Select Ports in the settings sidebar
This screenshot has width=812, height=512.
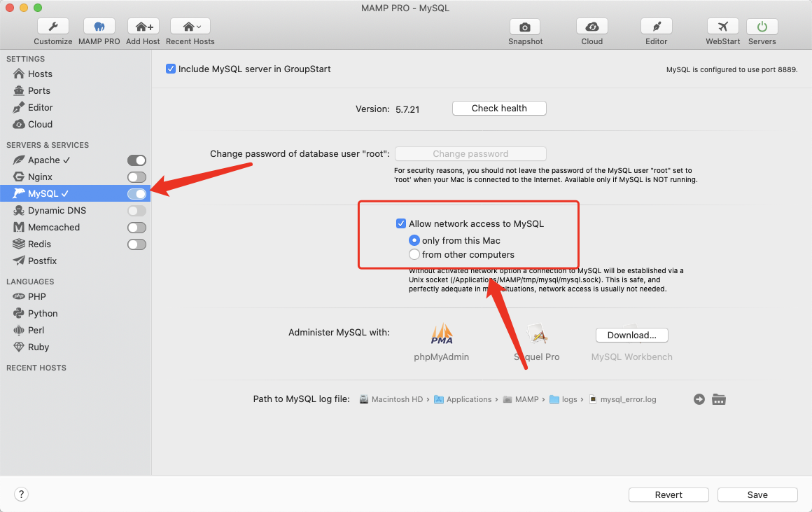[76, 90]
